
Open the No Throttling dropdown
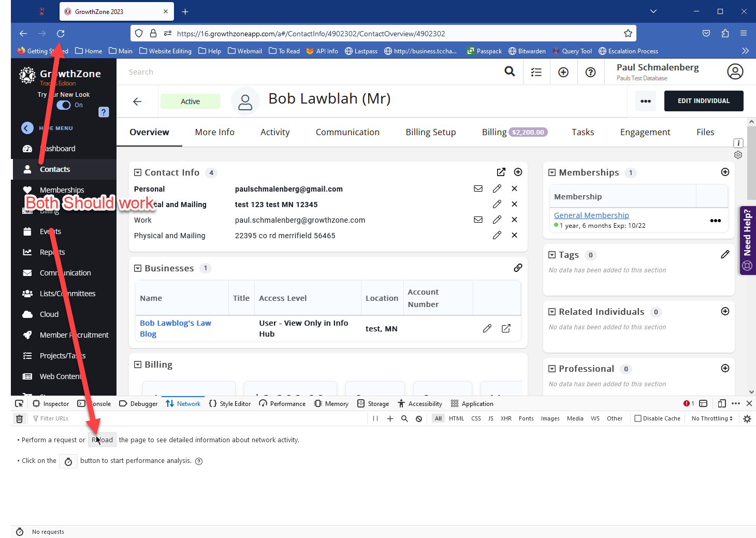712,418
